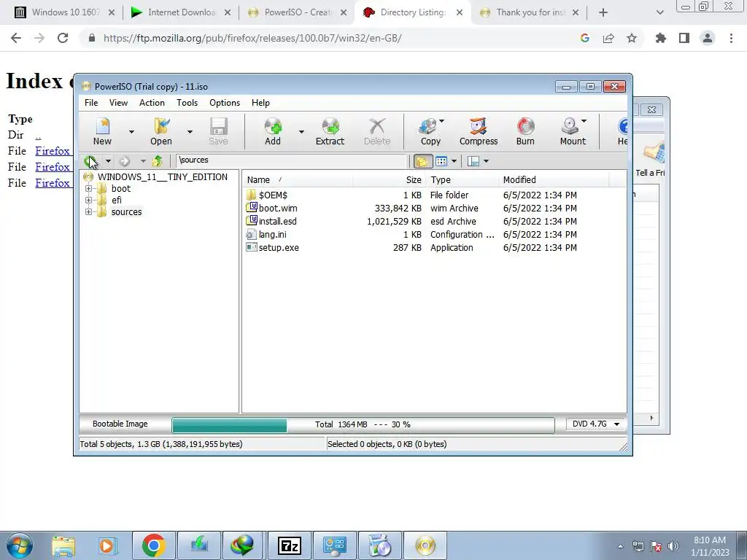Expand the boot folder in tree

(x=88, y=189)
